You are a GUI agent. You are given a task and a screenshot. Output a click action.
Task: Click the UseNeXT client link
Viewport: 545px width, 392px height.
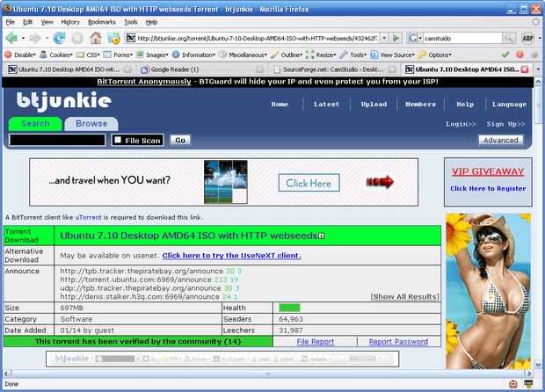232,256
